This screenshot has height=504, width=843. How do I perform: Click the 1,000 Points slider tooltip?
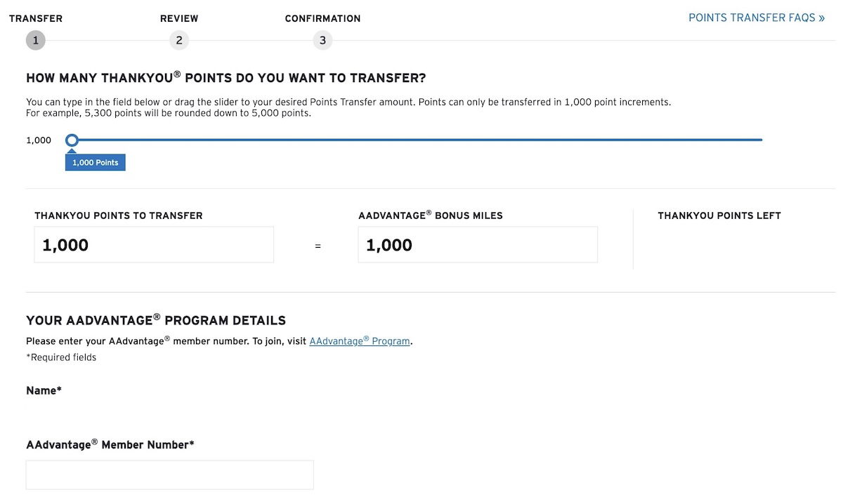96,162
